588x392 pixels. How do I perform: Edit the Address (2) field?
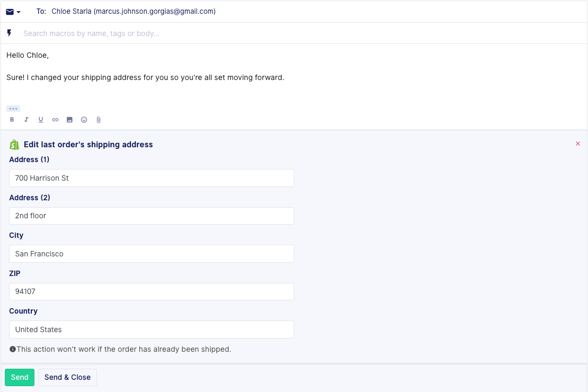point(152,216)
